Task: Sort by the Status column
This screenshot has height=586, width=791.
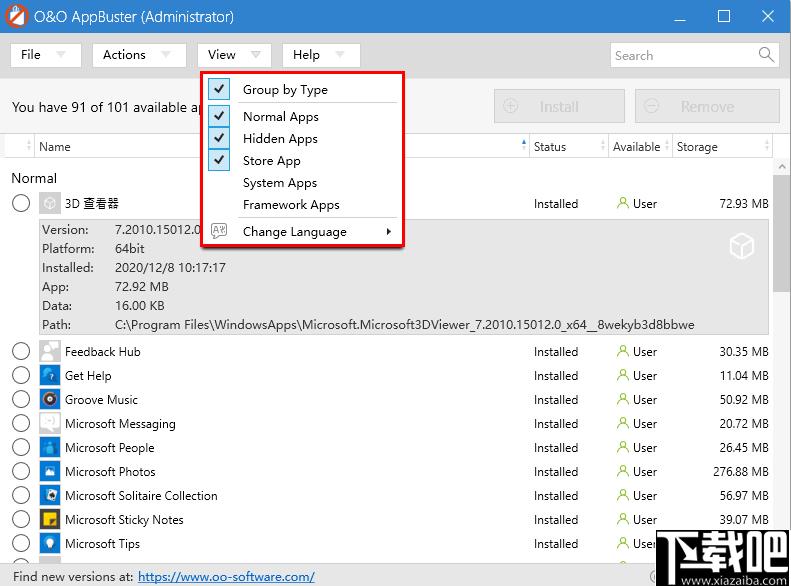Action: coord(569,146)
